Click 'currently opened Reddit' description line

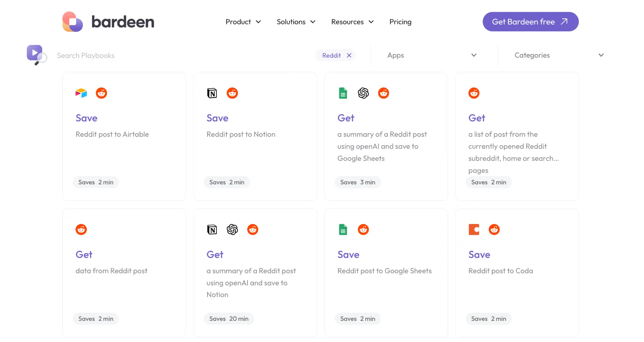(507, 147)
